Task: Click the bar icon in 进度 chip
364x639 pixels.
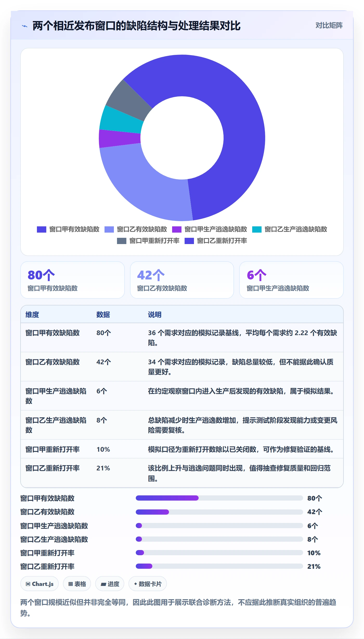Action: tap(103, 584)
